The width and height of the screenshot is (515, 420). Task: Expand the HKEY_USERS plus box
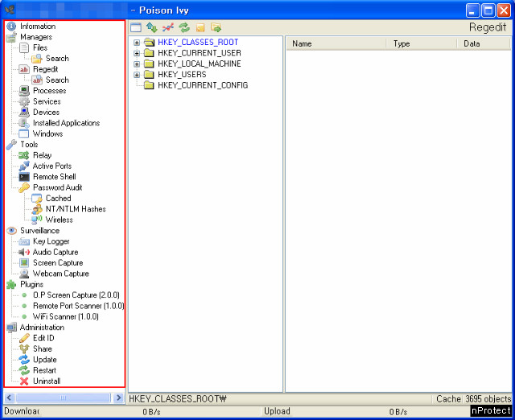(x=137, y=75)
